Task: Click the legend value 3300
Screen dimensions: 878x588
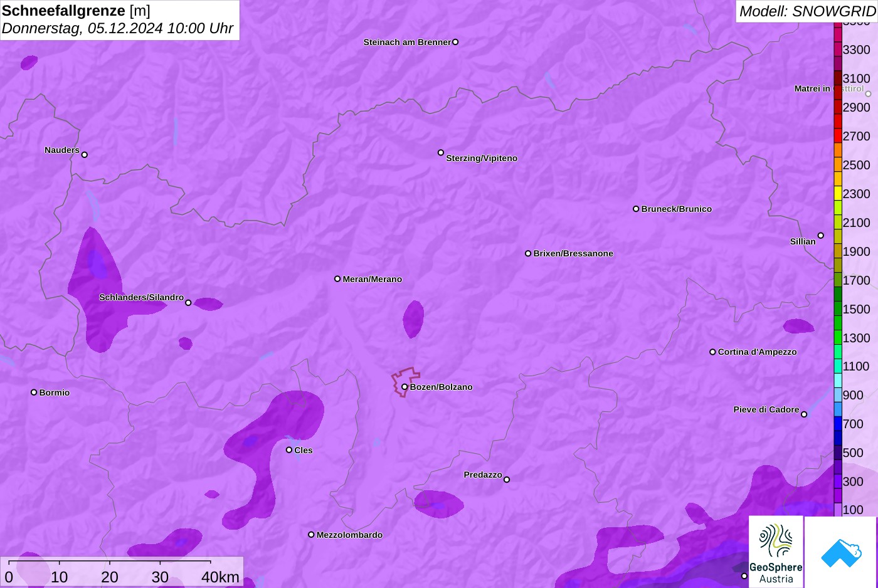Action: [857, 50]
